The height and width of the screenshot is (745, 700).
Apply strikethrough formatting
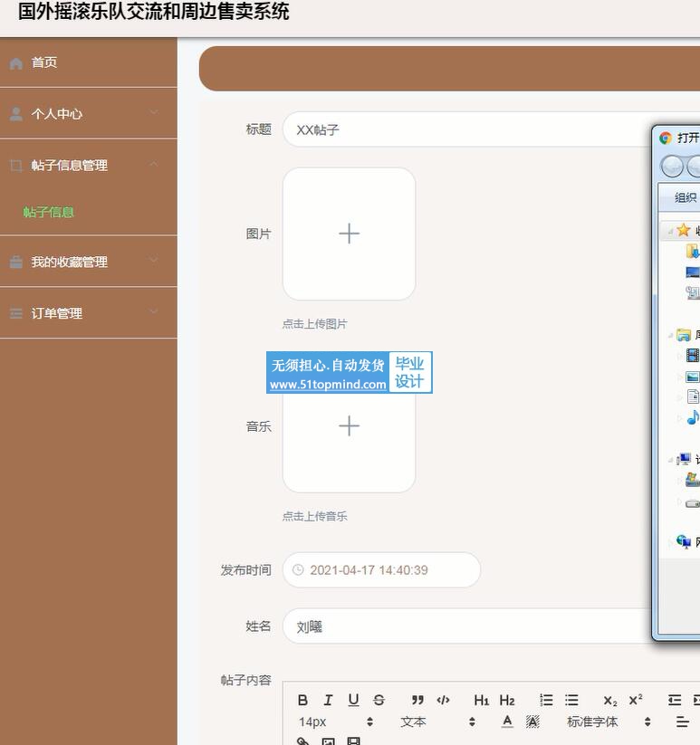[379, 700]
